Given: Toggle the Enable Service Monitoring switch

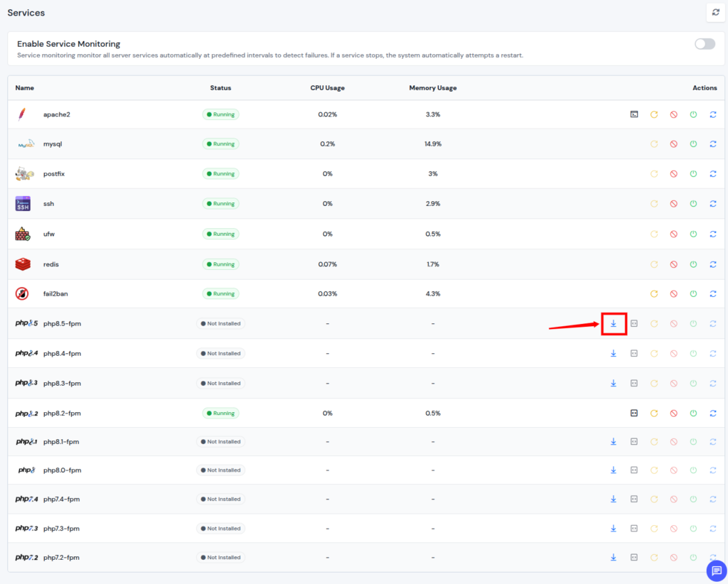Looking at the screenshot, I should coord(704,43).
